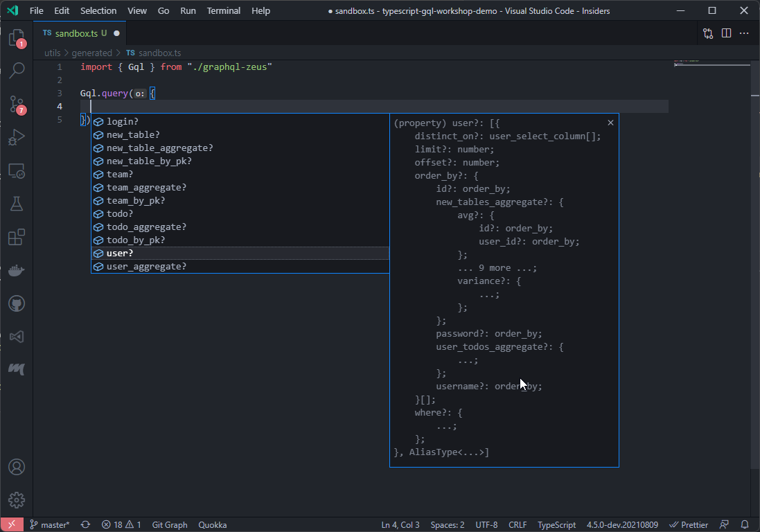Screen dimensions: 760x532
Task: Open Remote Explorer icon
Action: click(x=17, y=170)
